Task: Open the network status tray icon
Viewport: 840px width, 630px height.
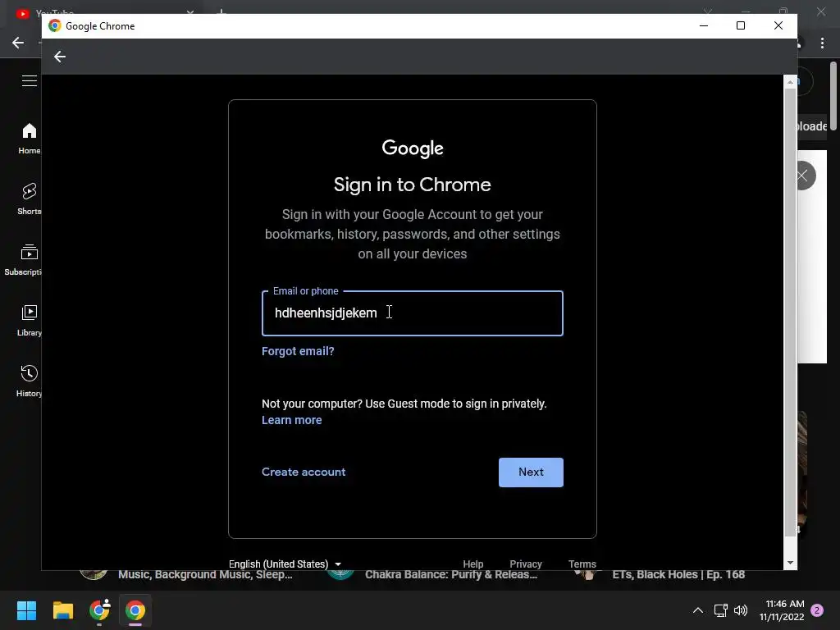Action: [720, 610]
